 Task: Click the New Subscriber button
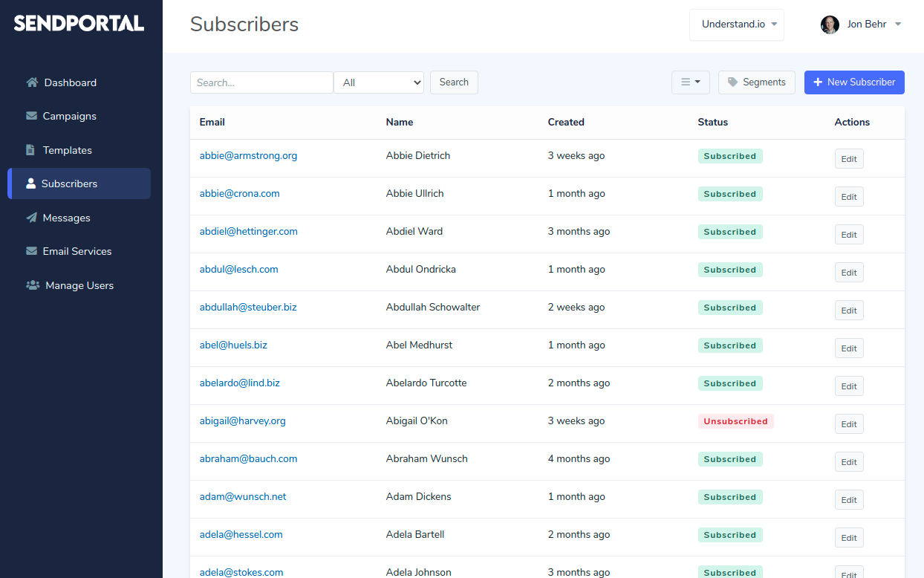(854, 82)
